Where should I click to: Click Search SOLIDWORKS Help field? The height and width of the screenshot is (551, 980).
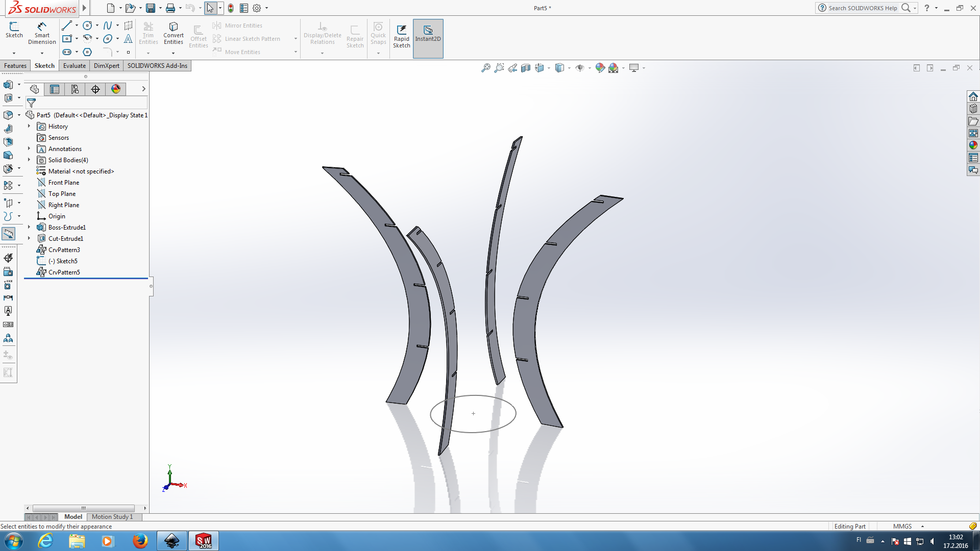(863, 8)
